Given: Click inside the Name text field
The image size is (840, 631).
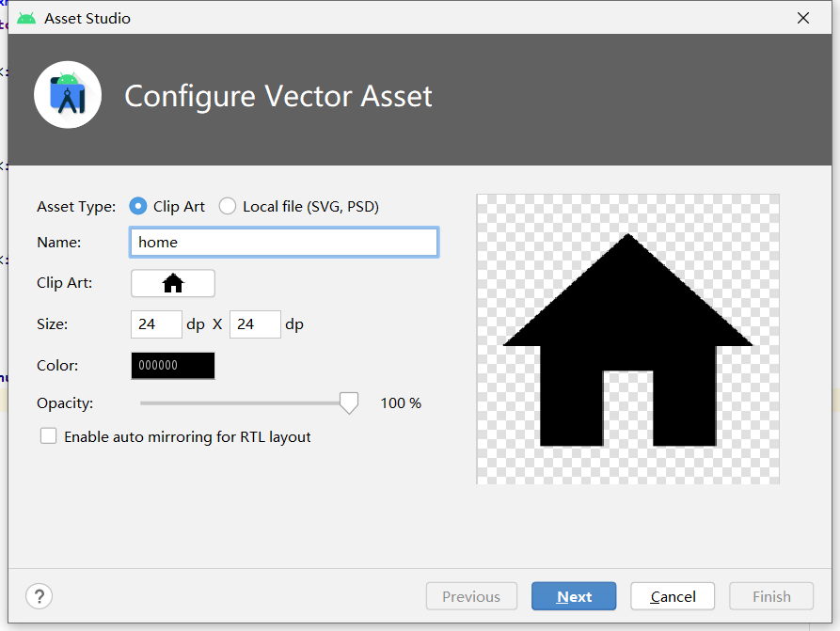Looking at the screenshot, I should coord(283,242).
